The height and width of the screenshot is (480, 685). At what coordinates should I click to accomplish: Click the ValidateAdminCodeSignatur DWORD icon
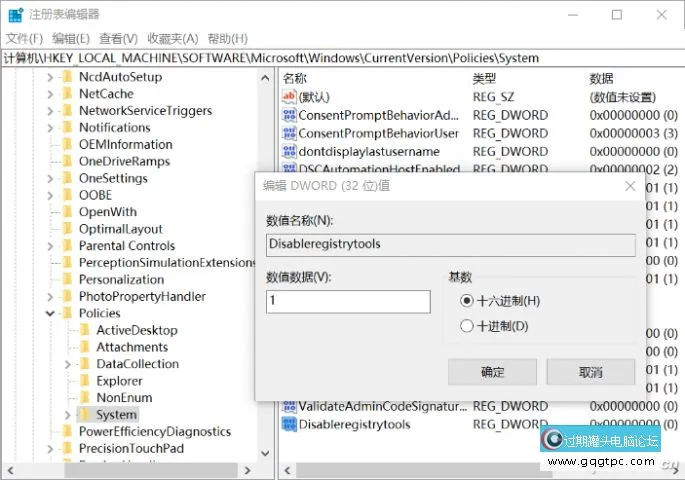[290, 406]
